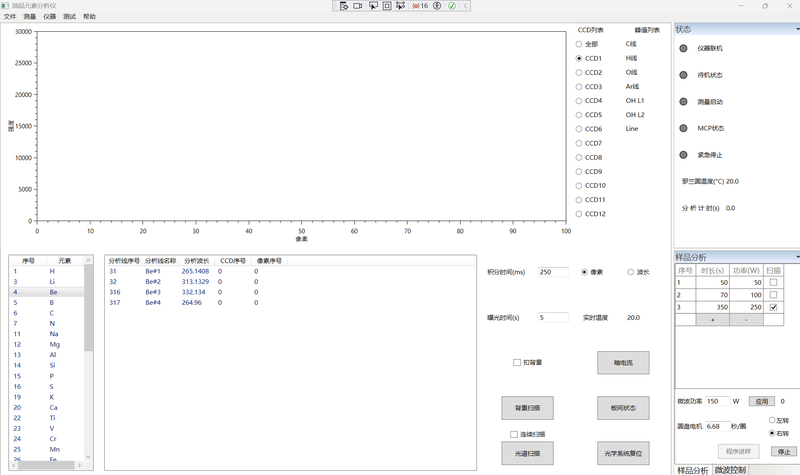The width and height of the screenshot is (800, 475).
Task: Click the accessibility circle icon in toolbar
Action: pos(437,6)
